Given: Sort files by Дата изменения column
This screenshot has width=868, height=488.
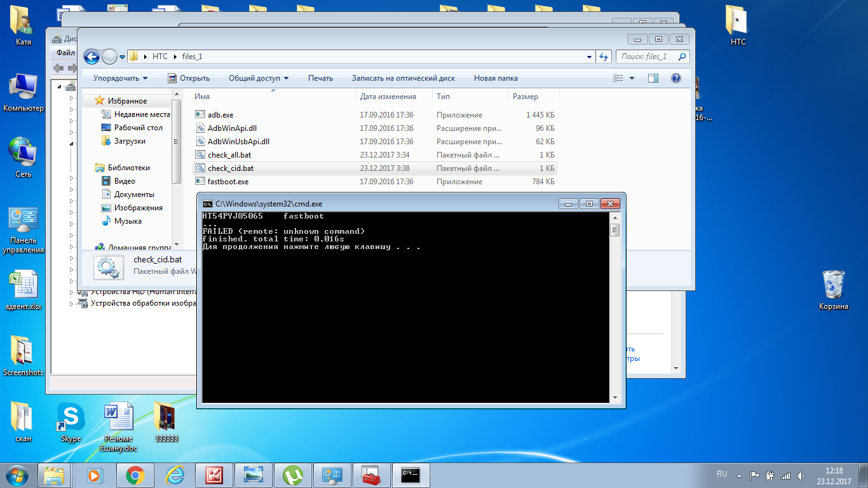Looking at the screenshot, I should pos(388,97).
